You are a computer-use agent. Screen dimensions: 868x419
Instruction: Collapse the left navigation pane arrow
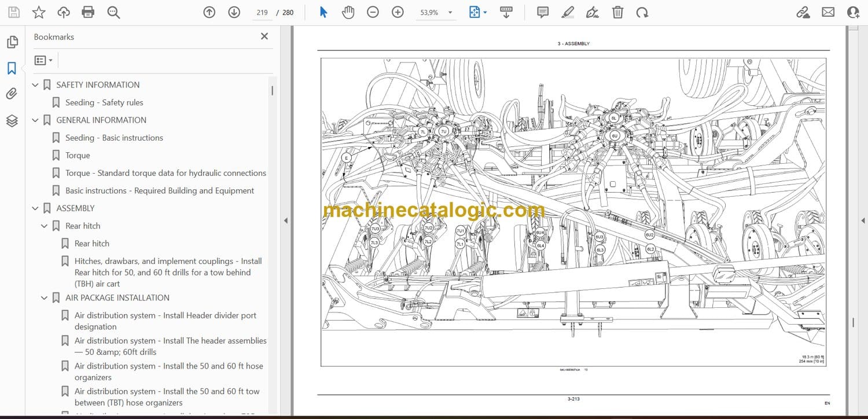(x=285, y=220)
